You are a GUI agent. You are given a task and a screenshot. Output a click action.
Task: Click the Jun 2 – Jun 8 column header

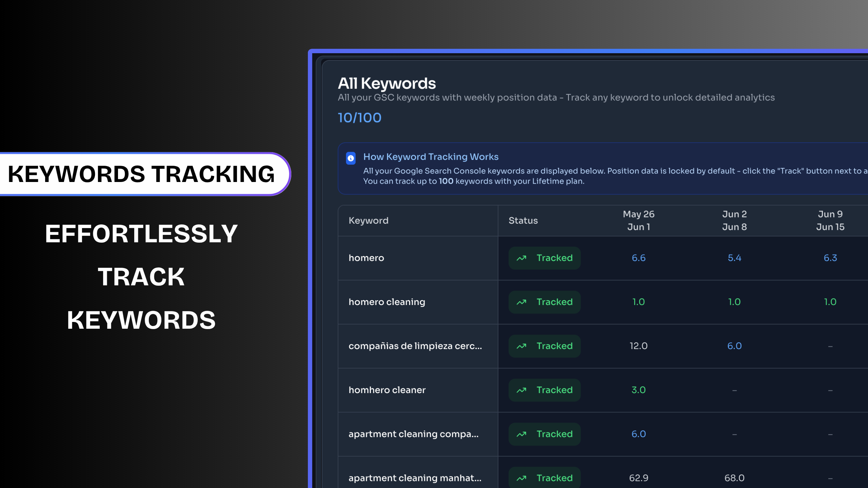point(734,221)
